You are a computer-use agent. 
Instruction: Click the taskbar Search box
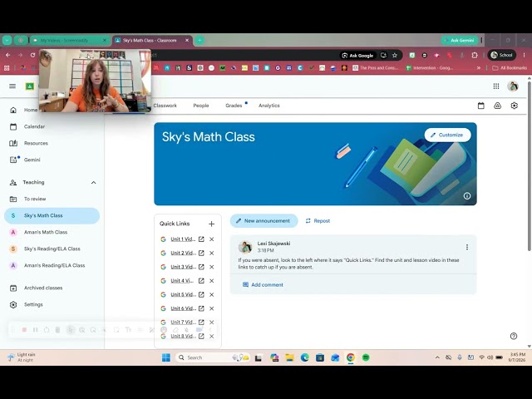coord(213,357)
